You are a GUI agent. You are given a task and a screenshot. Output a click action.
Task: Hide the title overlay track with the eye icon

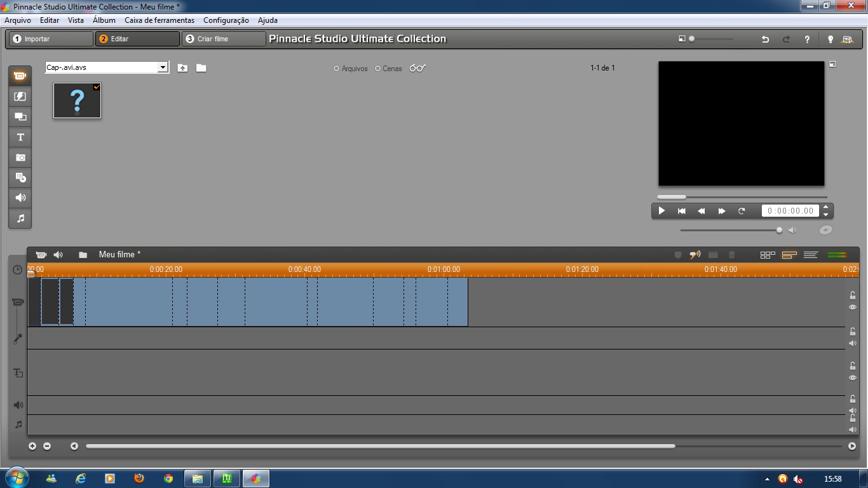click(x=853, y=377)
